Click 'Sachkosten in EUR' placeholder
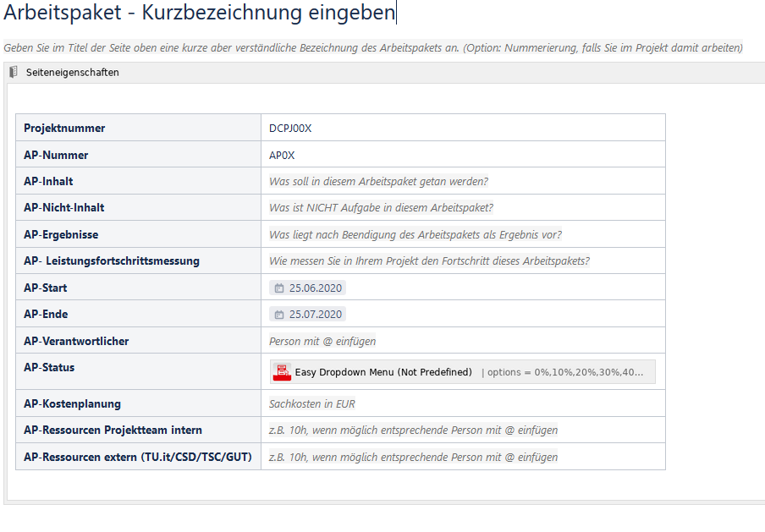 (x=312, y=403)
